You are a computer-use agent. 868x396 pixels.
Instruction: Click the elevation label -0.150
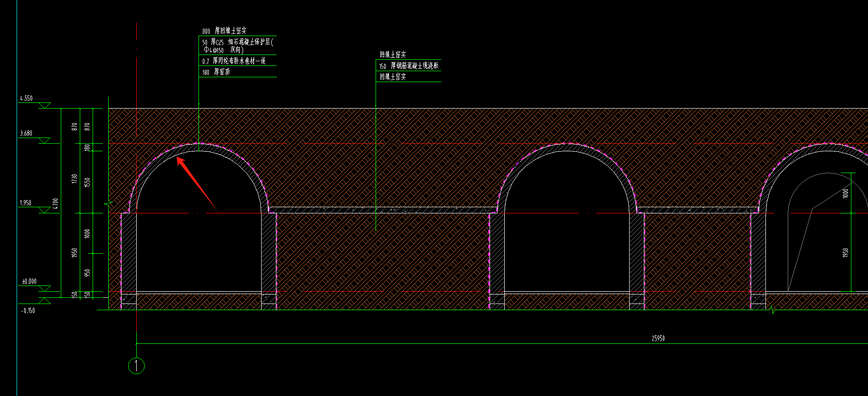pyautogui.click(x=28, y=311)
